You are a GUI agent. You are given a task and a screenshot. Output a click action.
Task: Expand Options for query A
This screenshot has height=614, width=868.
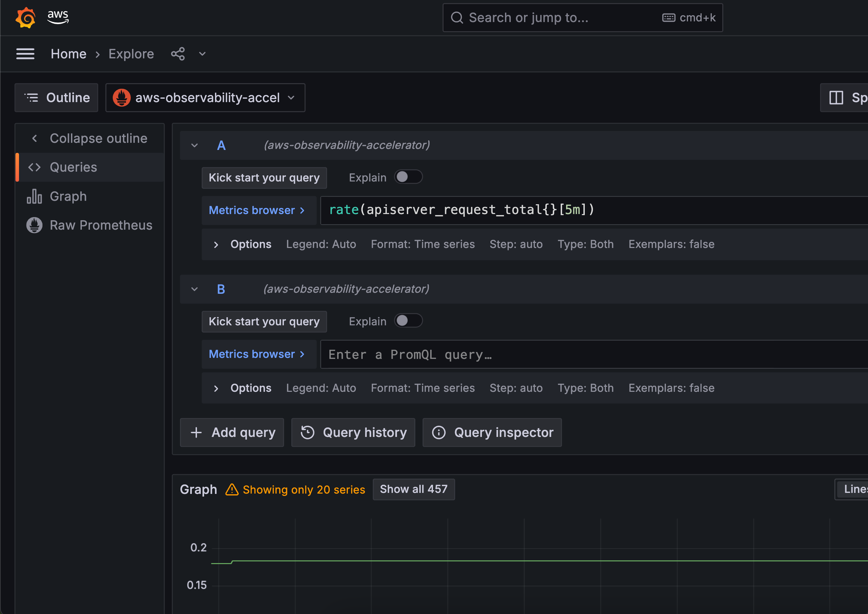coord(216,244)
